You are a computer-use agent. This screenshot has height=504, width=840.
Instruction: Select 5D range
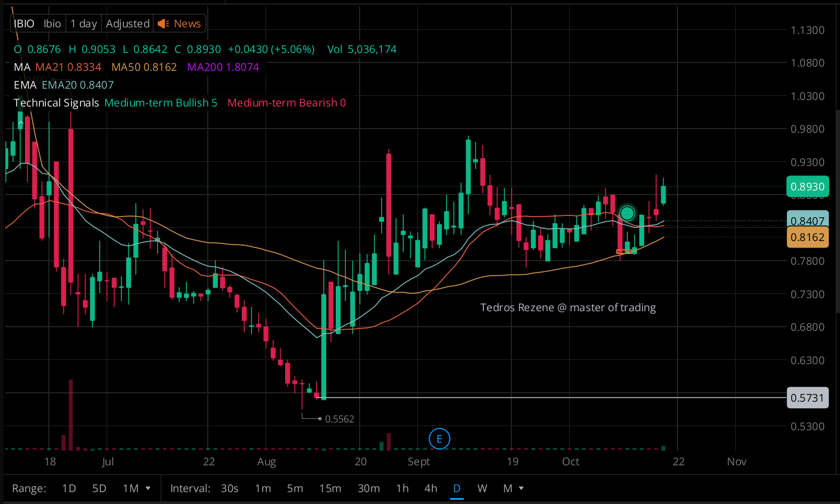pyautogui.click(x=99, y=489)
